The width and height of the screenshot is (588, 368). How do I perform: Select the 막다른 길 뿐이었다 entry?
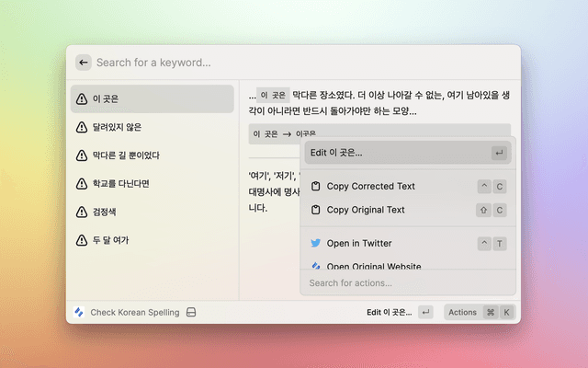[x=153, y=155]
